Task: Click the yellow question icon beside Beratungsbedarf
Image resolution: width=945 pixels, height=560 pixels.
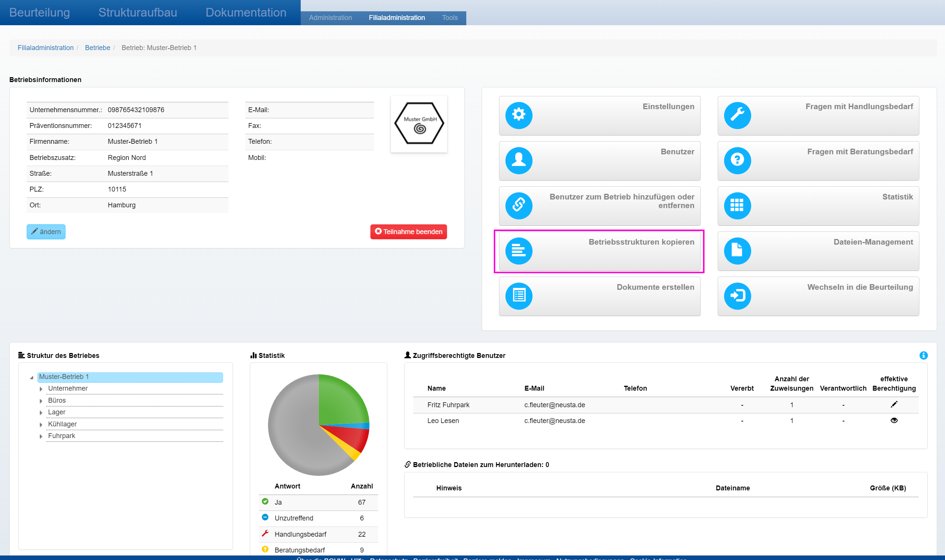Action: 265,549
